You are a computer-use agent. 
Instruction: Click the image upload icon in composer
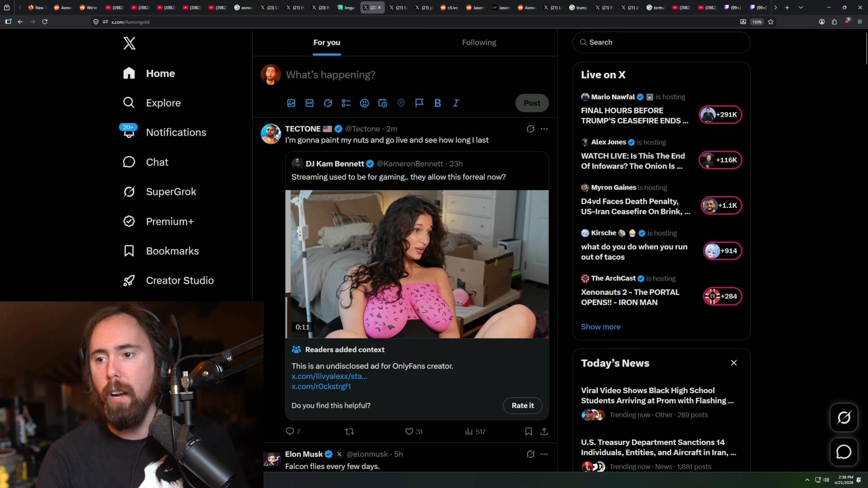[x=291, y=103]
